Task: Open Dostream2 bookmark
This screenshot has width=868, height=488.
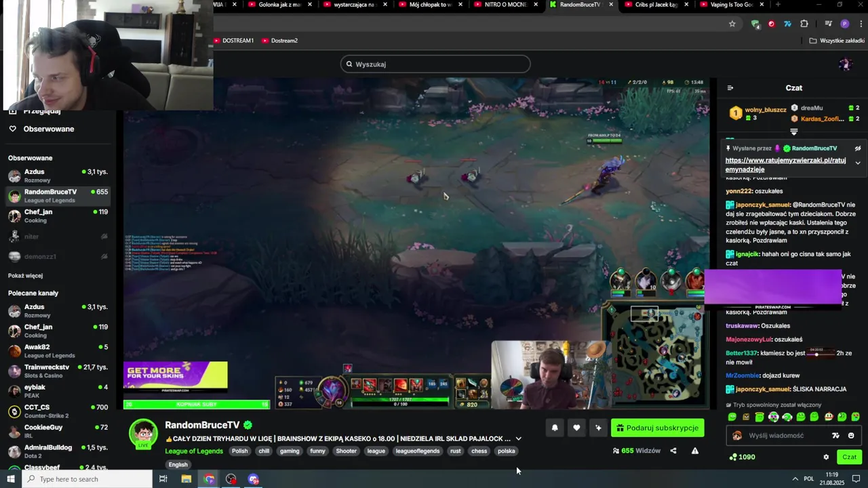Action: pos(279,41)
